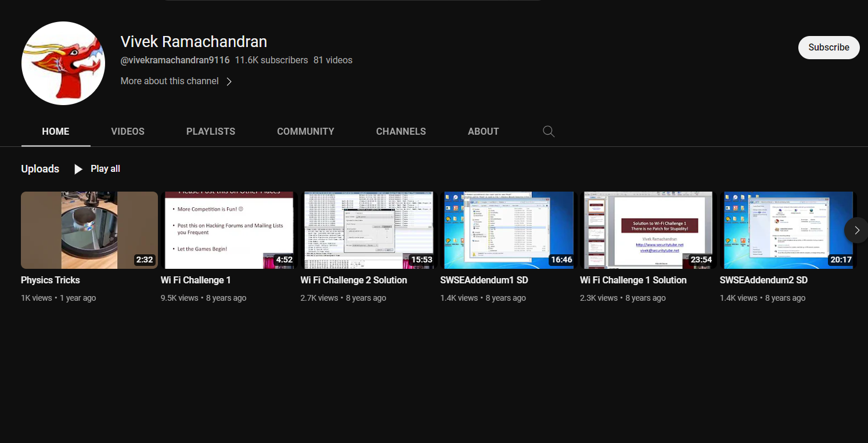Open the Physics Tricks video thumbnail
The height and width of the screenshot is (443, 868).
[x=89, y=230]
